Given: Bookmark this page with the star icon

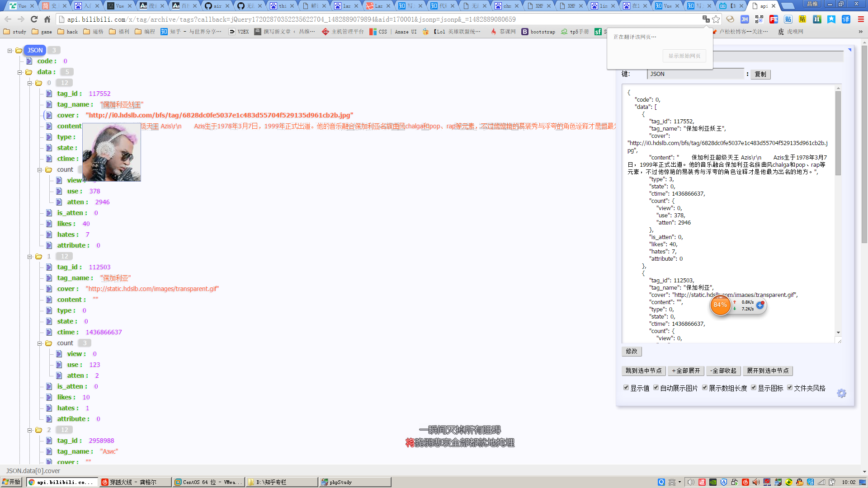Looking at the screenshot, I should coord(716,19).
